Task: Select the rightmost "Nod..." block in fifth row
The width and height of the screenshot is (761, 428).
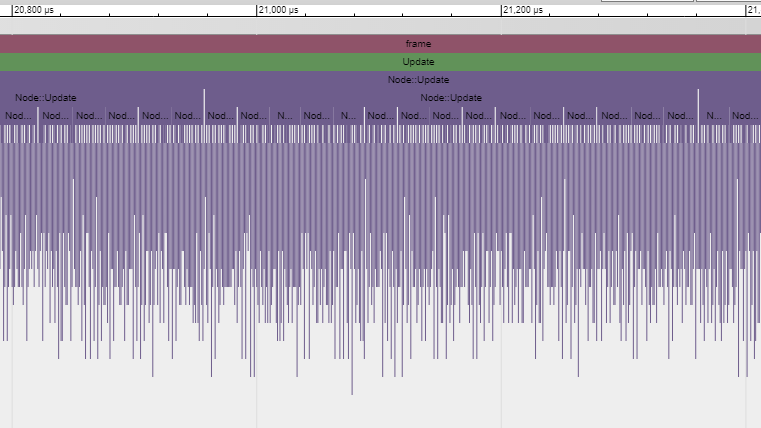Action: coord(746,116)
